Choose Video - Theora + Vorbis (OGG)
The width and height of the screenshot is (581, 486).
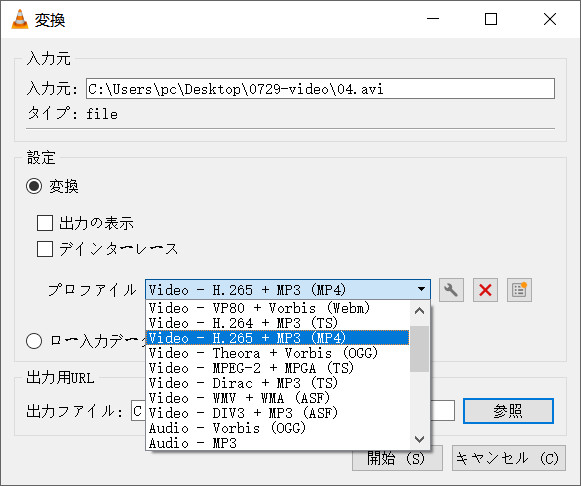(x=278, y=353)
